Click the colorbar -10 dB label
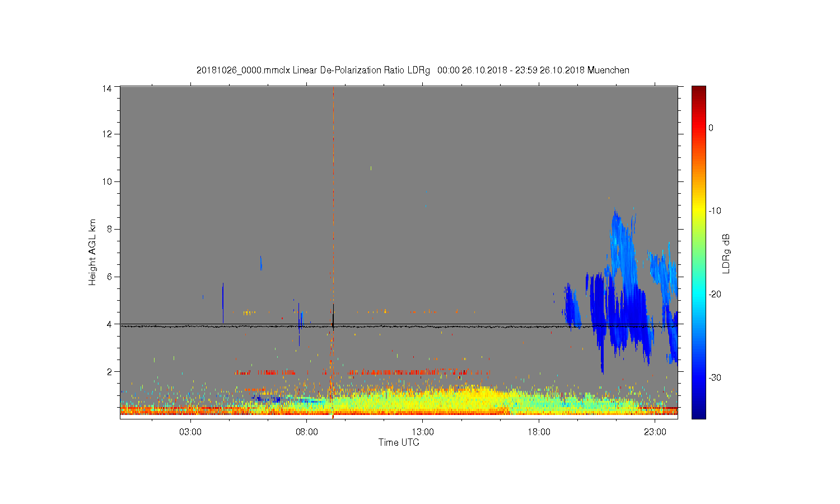Screen dimensions: 840x504 pyautogui.click(x=715, y=211)
